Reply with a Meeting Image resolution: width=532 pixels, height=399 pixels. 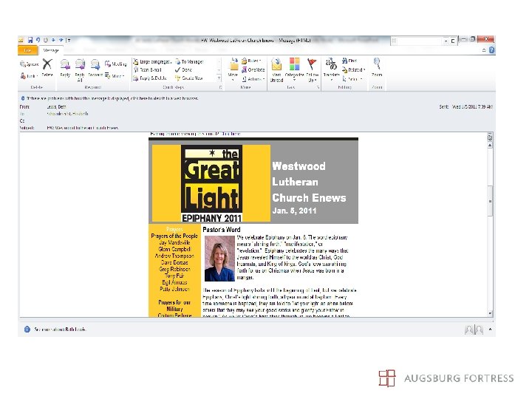click(116, 64)
